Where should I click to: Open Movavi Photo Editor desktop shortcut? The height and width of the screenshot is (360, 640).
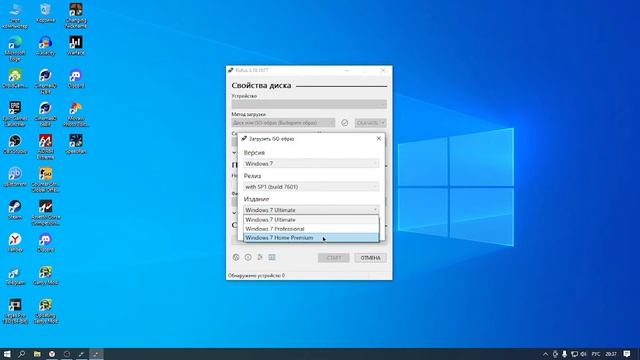point(76,113)
